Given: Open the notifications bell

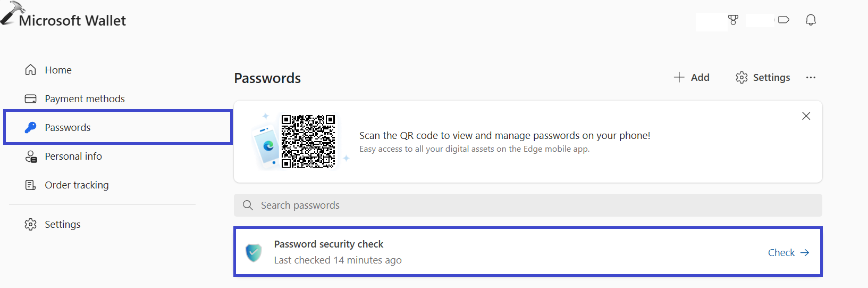Looking at the screenshot, I should pos(811,20).
